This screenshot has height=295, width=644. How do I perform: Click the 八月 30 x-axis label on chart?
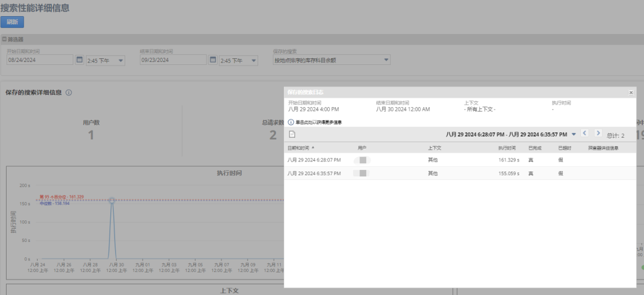pos(117,268)
